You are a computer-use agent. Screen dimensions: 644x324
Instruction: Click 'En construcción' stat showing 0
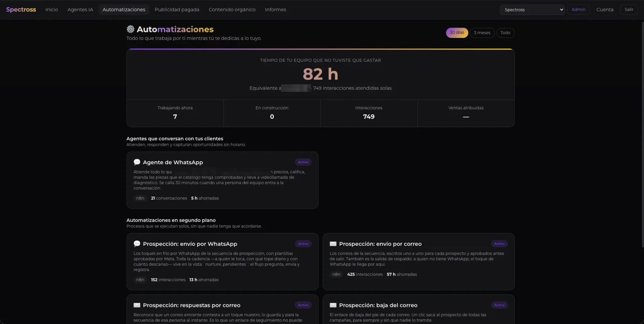[x=272, y=113]
